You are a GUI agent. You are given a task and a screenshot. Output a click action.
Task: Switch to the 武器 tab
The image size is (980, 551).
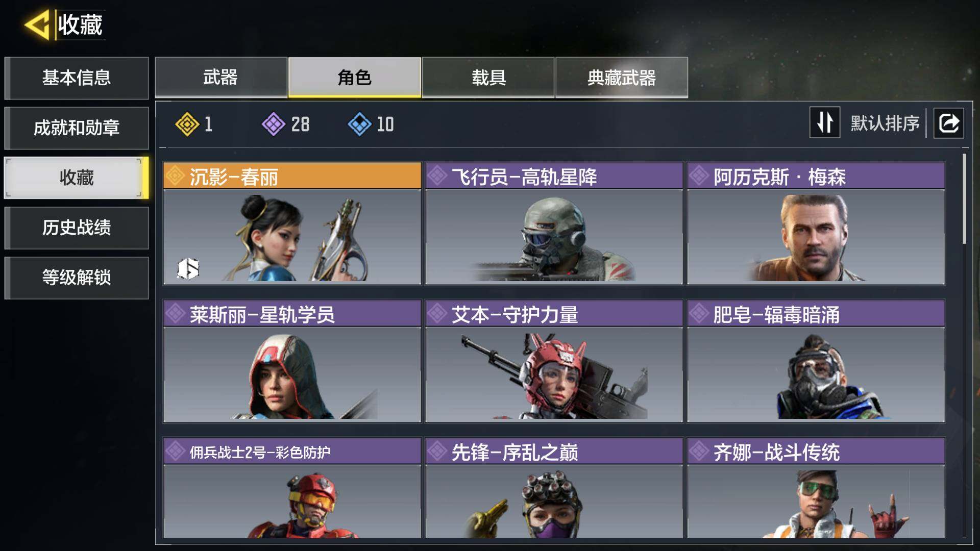pos(221,77)
